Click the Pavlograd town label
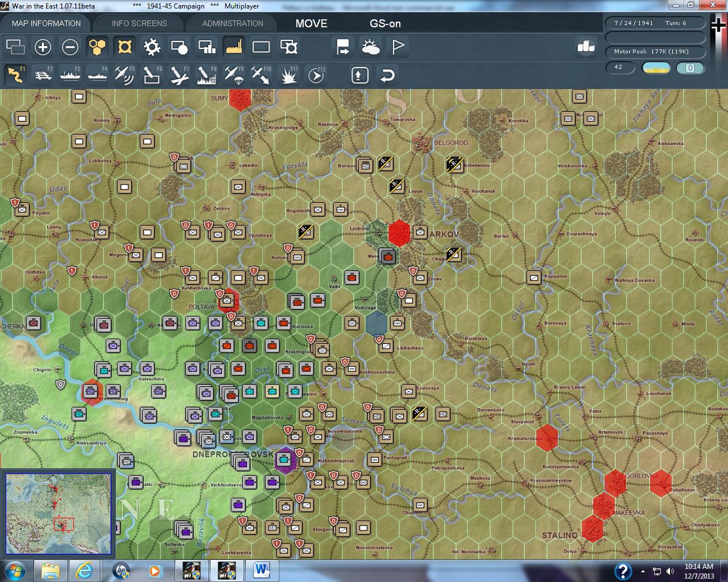Image resolution: width=728 pixels, height=582 pixels. coord(395,458)
